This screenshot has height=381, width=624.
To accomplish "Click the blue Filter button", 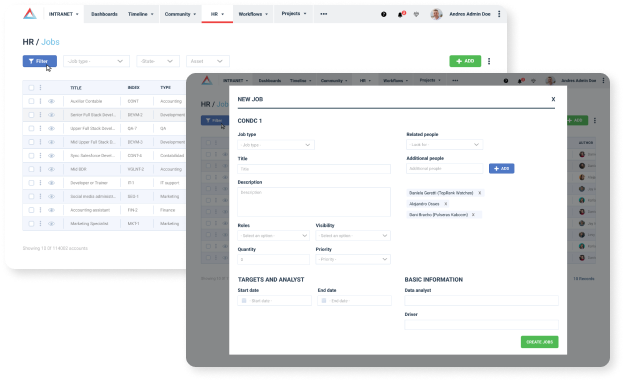I will [39, 61].
